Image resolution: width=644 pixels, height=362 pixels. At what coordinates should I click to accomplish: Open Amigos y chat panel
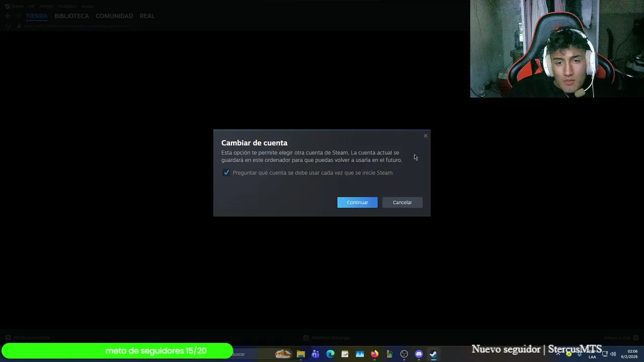(621, 338)
